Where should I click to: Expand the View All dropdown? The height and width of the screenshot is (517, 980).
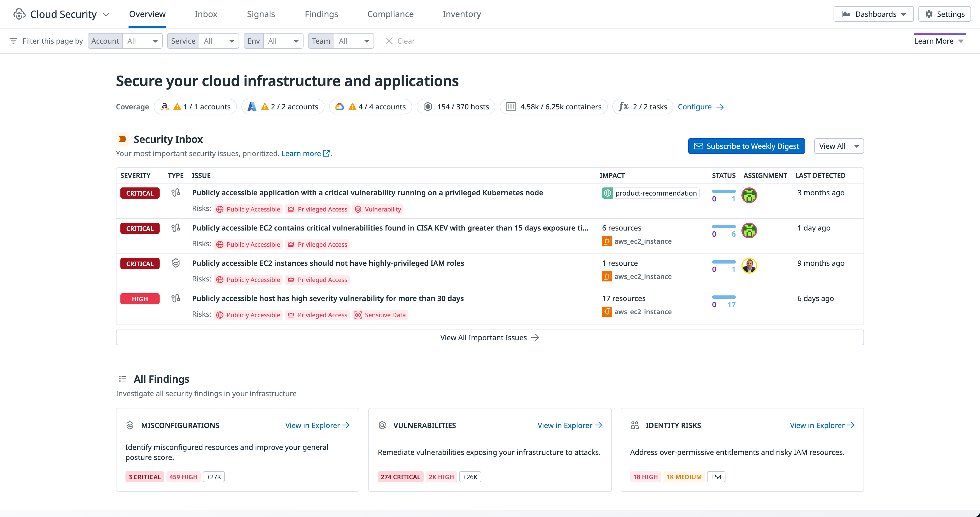point(839,146)
